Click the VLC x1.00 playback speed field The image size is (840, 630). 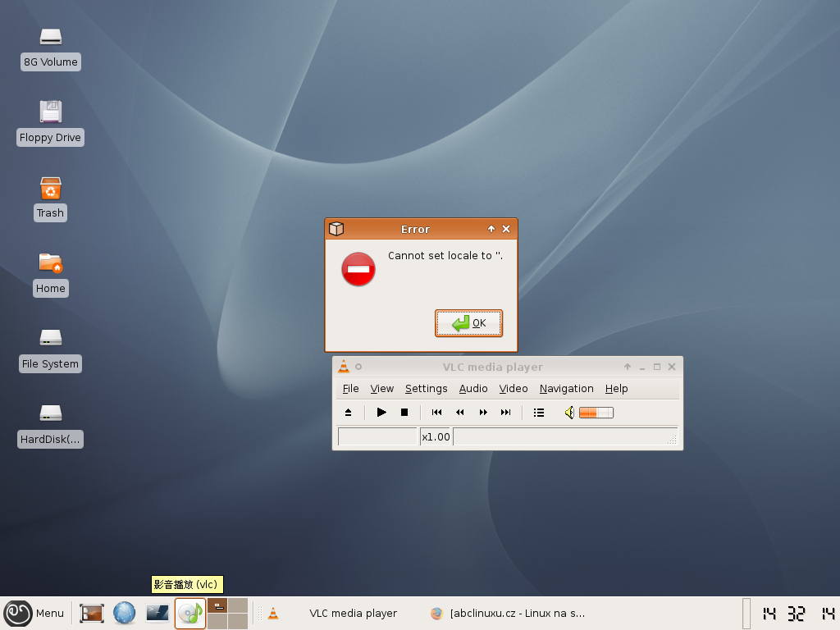(435, 436)
